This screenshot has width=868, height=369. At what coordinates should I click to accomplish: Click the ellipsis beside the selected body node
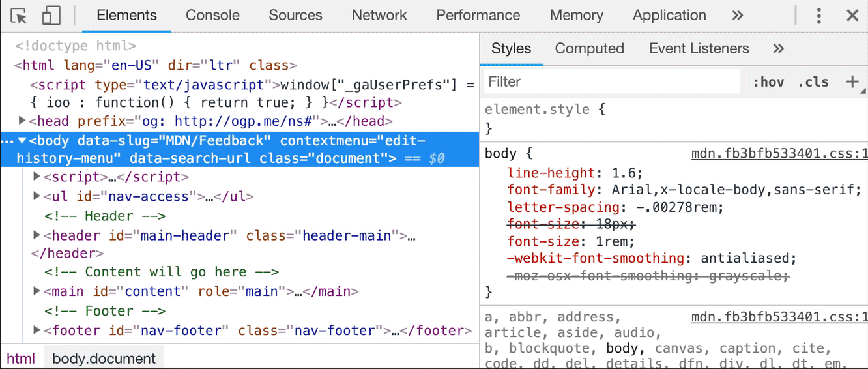7,141
